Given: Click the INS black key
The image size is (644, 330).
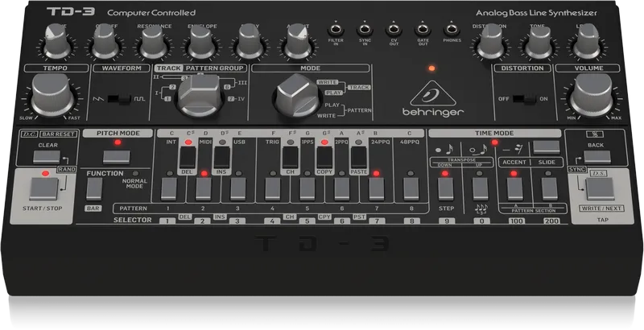Looking at the screenshot, I should pyautogui.click(x=222, y=158).
